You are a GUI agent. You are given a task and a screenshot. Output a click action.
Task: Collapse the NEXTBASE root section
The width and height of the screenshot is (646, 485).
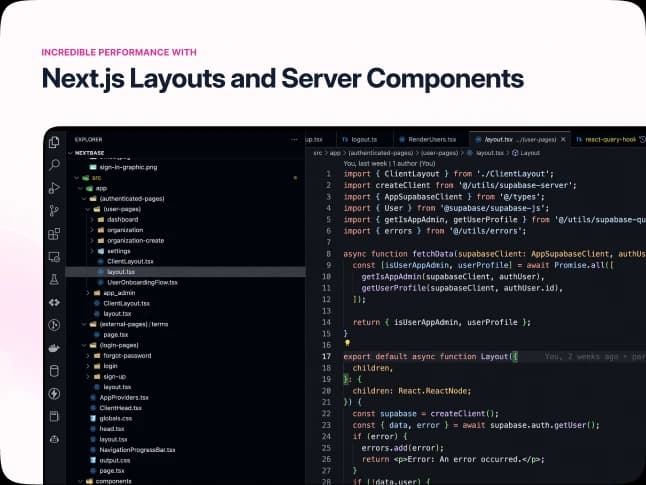(70, 153)
